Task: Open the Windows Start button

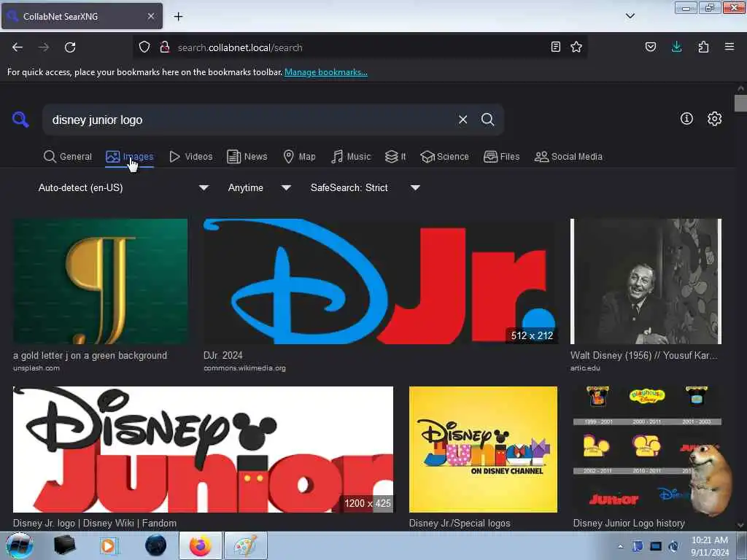Action: tap(20, 545)
